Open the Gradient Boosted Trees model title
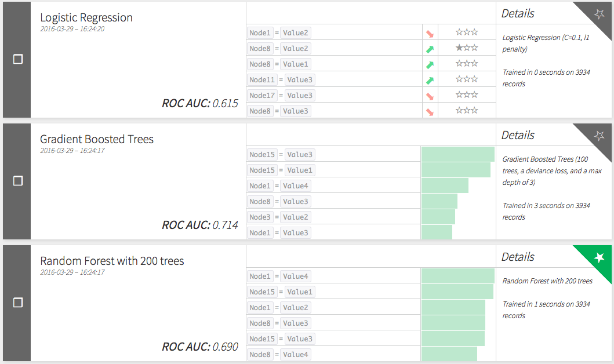This screenshot has height=364, width=614. (97, 139)
